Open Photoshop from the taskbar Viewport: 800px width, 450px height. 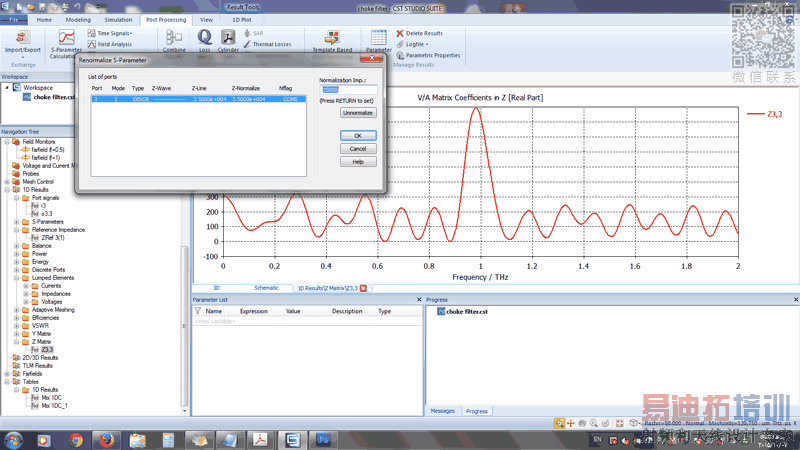tap(323, 440)
